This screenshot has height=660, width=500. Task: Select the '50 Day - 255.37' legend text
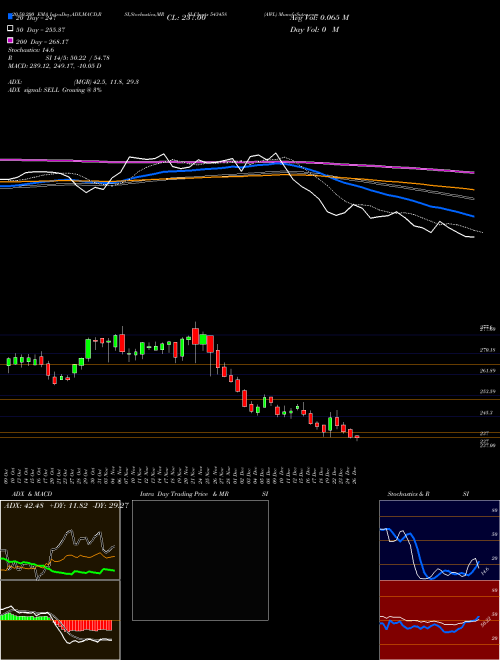coord(42,29)
